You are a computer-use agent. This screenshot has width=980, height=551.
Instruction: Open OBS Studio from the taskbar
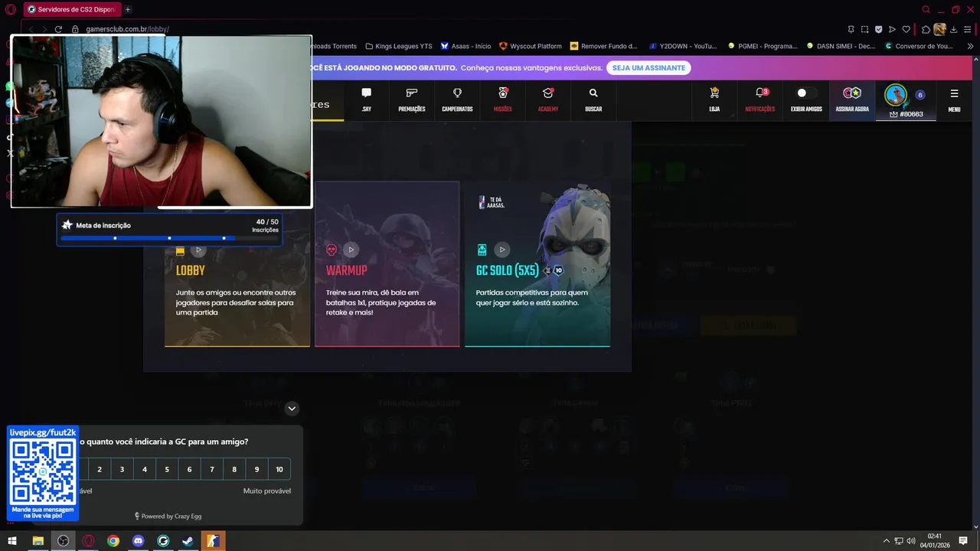[63, 541]
